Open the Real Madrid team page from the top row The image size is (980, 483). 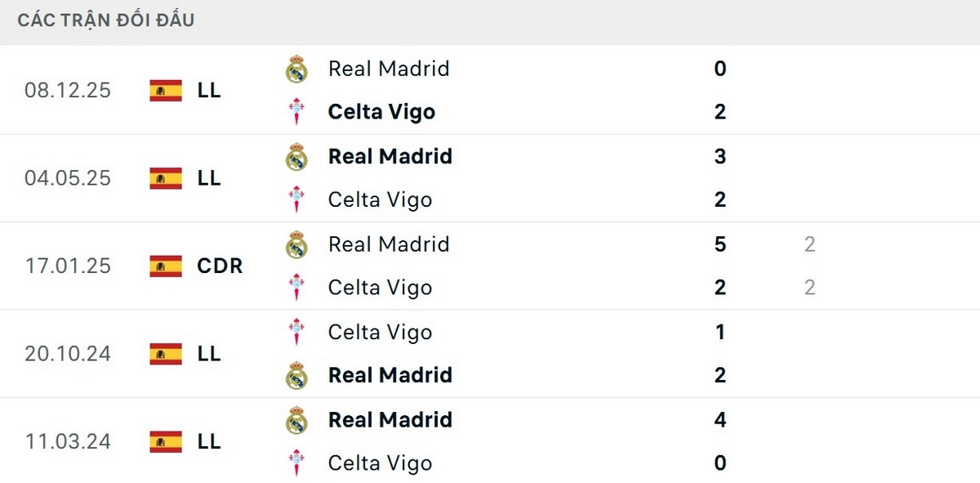pos(389,69)
